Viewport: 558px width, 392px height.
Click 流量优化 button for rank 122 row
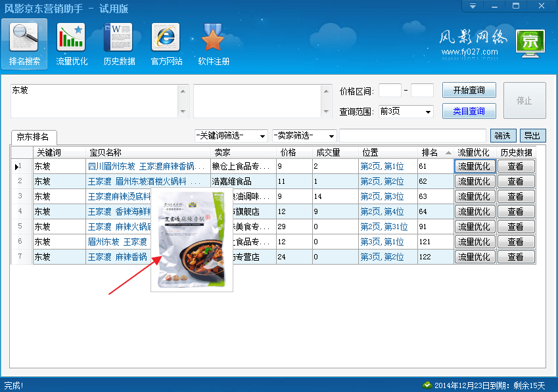tap(475, 257)
